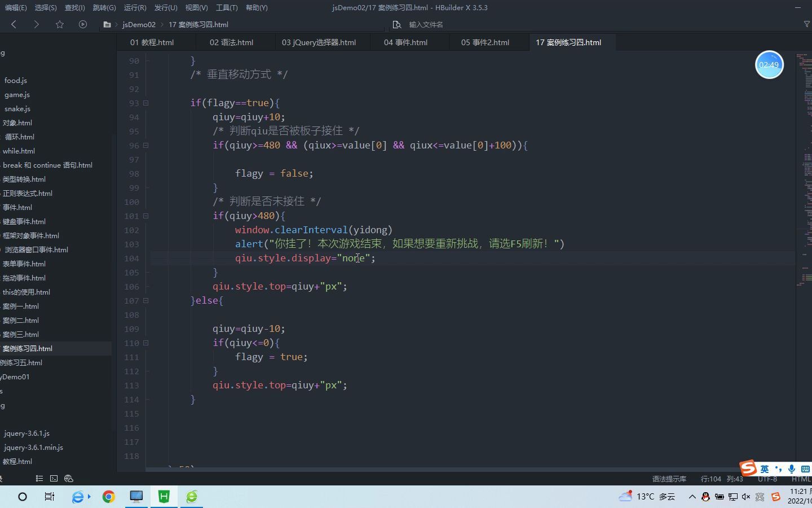Click the network tray icon
Viewport: 812px width, 508px height.
pyautogui.click(x=732, y=497)
